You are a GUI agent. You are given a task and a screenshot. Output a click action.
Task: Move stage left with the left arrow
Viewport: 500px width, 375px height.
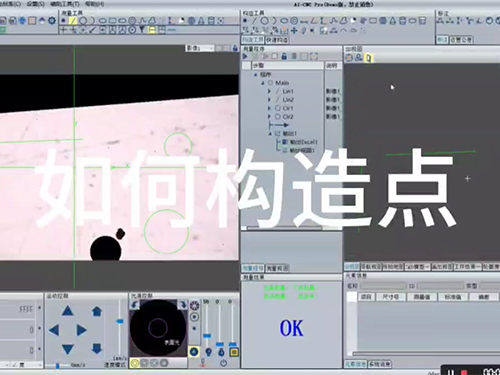coord(54,330)
